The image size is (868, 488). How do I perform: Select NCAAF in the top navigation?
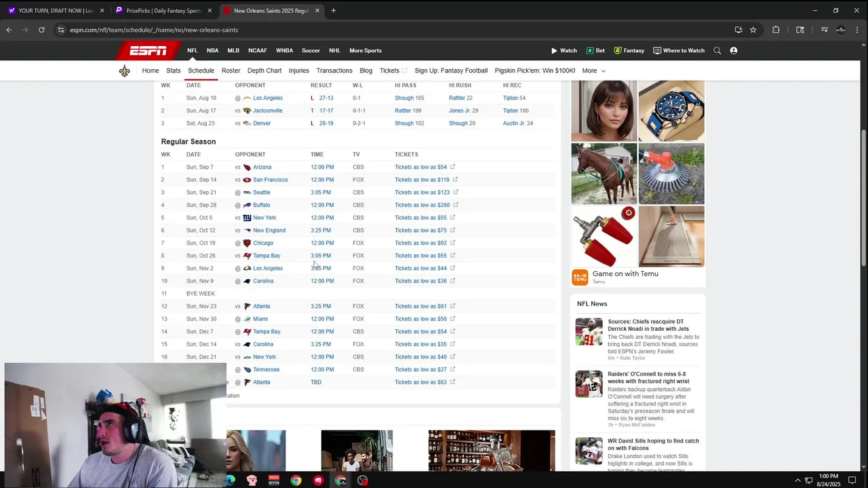258,51
